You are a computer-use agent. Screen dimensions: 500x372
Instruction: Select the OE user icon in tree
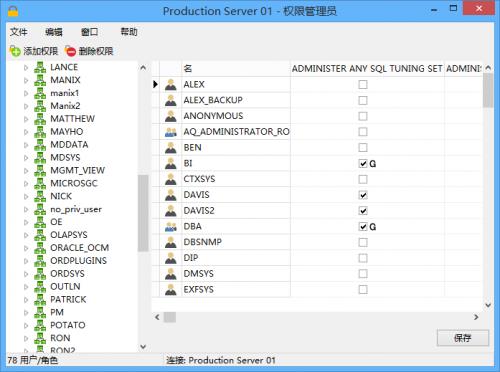coord(40,222)
